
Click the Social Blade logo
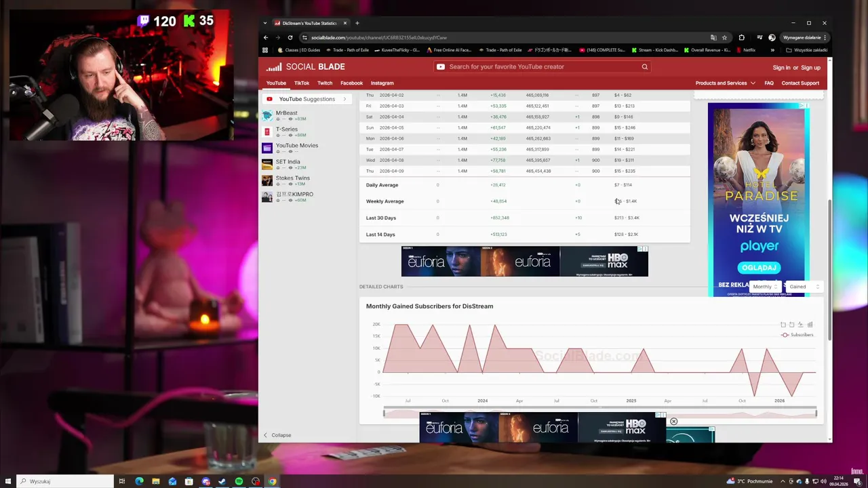tap(305, 66)
